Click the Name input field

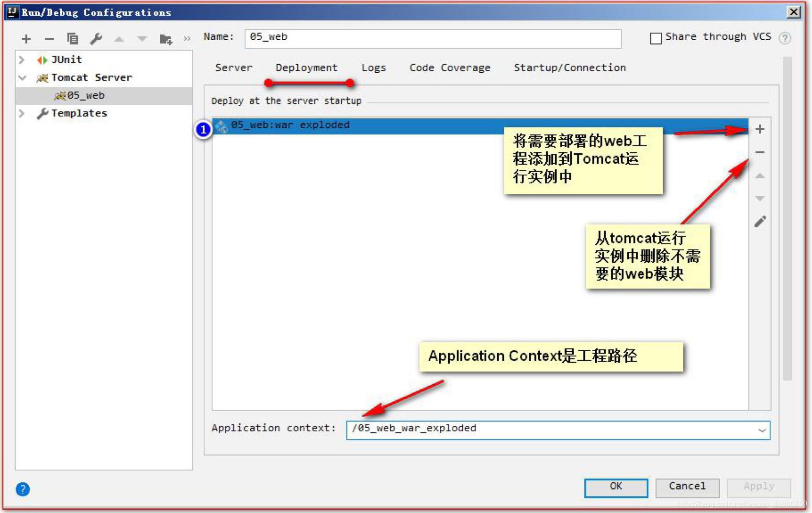[433, 39]
